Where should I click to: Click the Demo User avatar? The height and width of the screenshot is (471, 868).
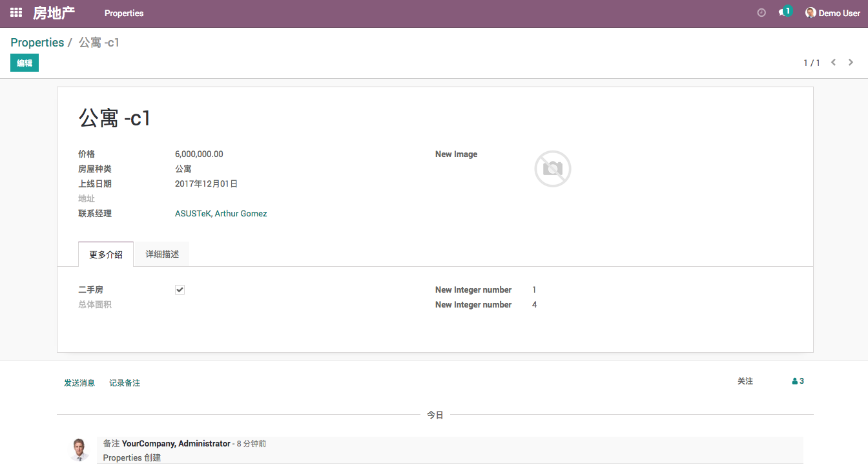click(811, 13)
